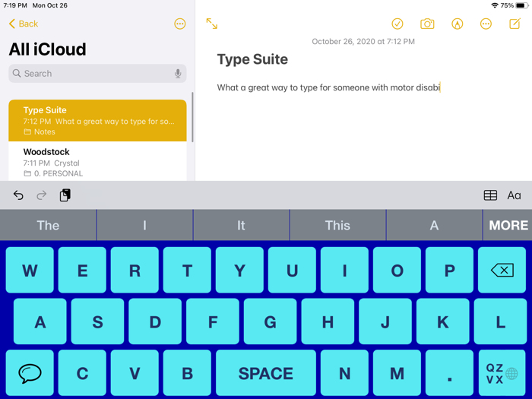Create a new note with compose icon
Viewport: 532px width, 399px height.
tap(515, 24)
